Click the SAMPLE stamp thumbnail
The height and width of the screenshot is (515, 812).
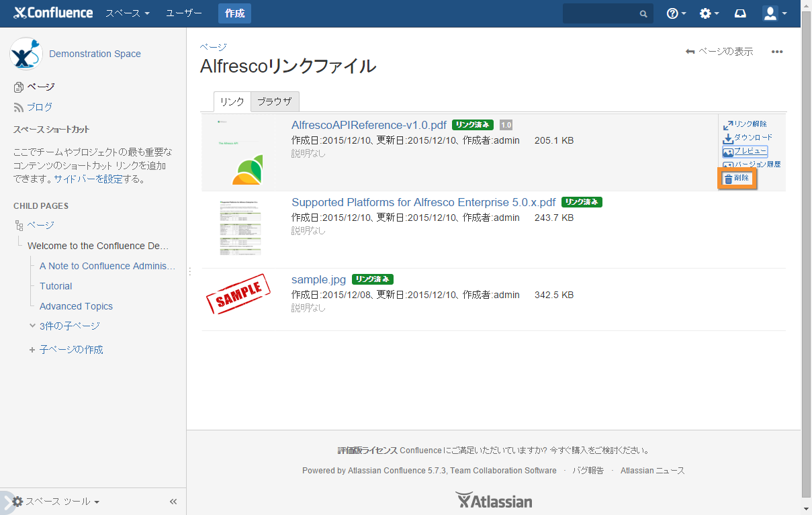pyautogui.click(x=238, y=295)
